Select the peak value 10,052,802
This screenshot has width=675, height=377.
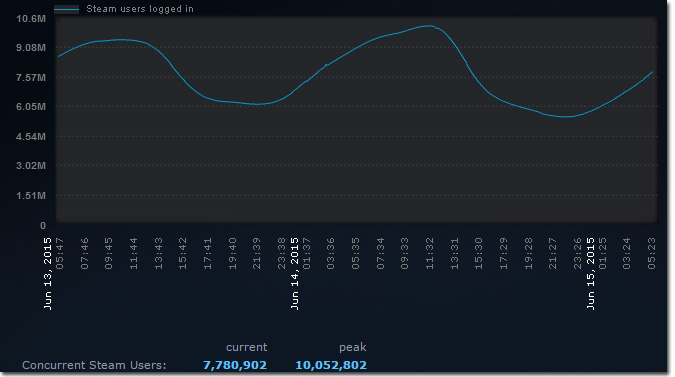pos(331,365)
